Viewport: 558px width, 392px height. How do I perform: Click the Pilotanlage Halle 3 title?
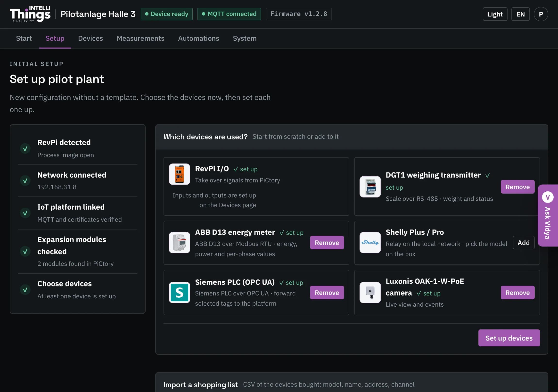pyautogui.click(x=98, y=14)
